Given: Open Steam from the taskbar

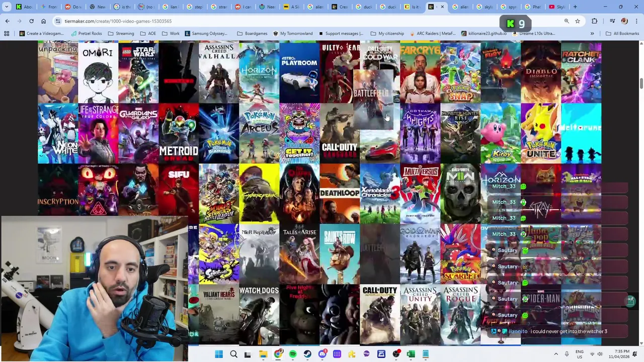Looking at the screenshot, I should pyautogui.click(x=307, y=354).
